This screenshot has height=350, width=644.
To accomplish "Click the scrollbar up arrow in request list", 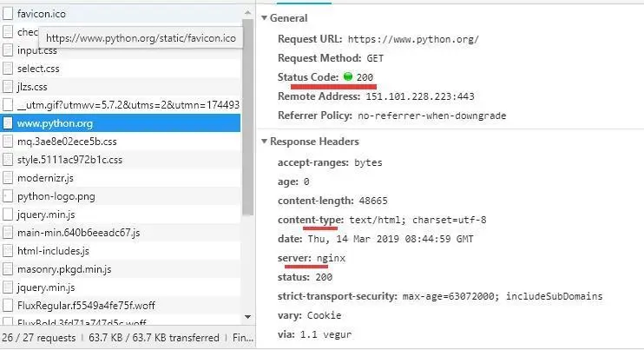I will click(x=247, y=13).
